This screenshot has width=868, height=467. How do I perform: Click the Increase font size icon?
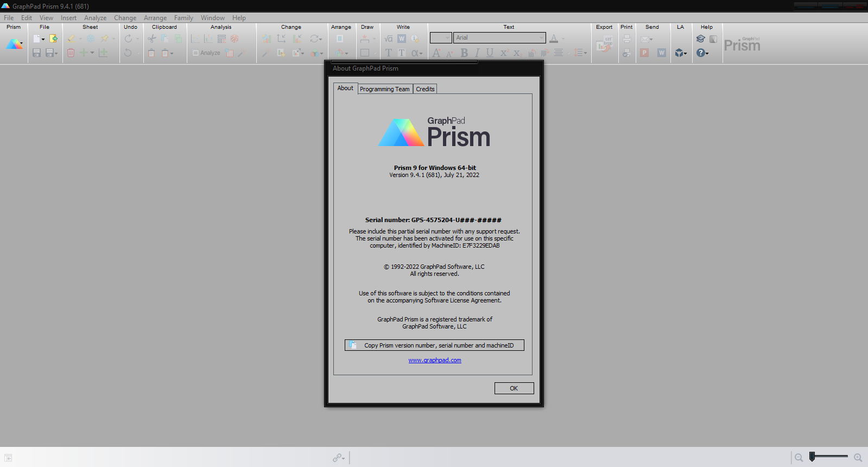click(x=436, y=53)
